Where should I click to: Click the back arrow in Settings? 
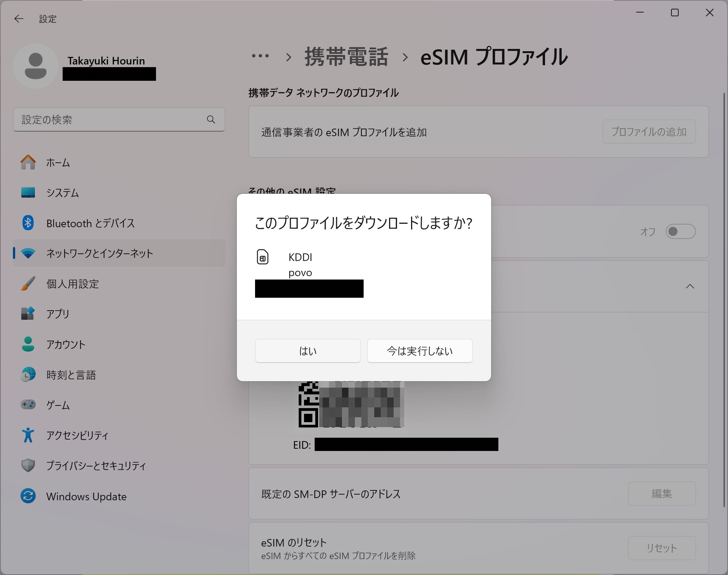pos(19,19)
